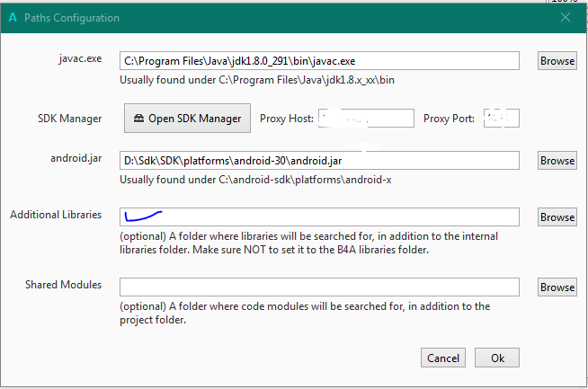
Task: Click the Additional Libraries folder field
Action: tap(319, 217)
